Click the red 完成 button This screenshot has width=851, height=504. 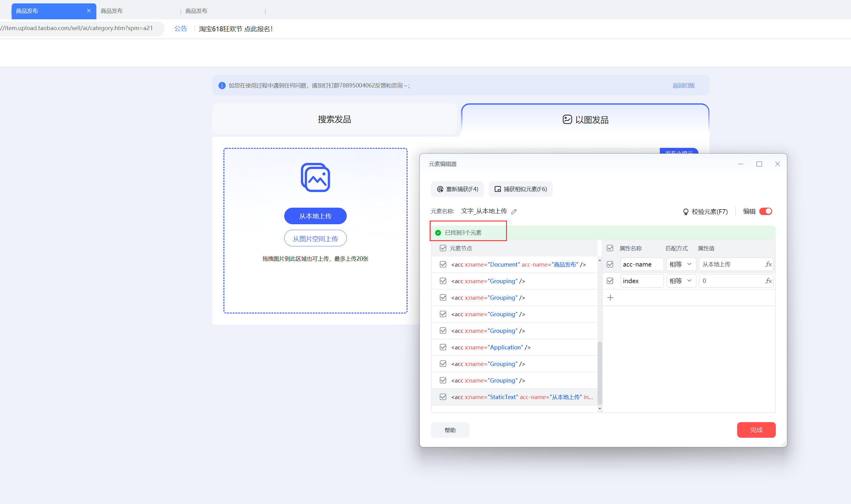point(756,430)
